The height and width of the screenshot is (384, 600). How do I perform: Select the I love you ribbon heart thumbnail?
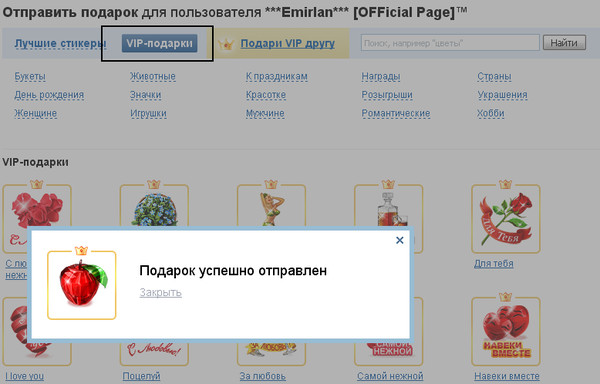click(16, 331)
